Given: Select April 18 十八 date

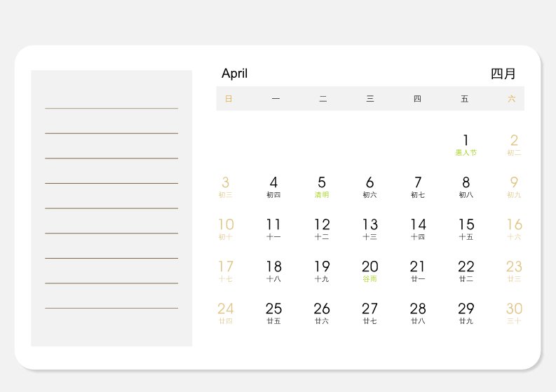Looking at the screenshot, I should click(273, 271).
